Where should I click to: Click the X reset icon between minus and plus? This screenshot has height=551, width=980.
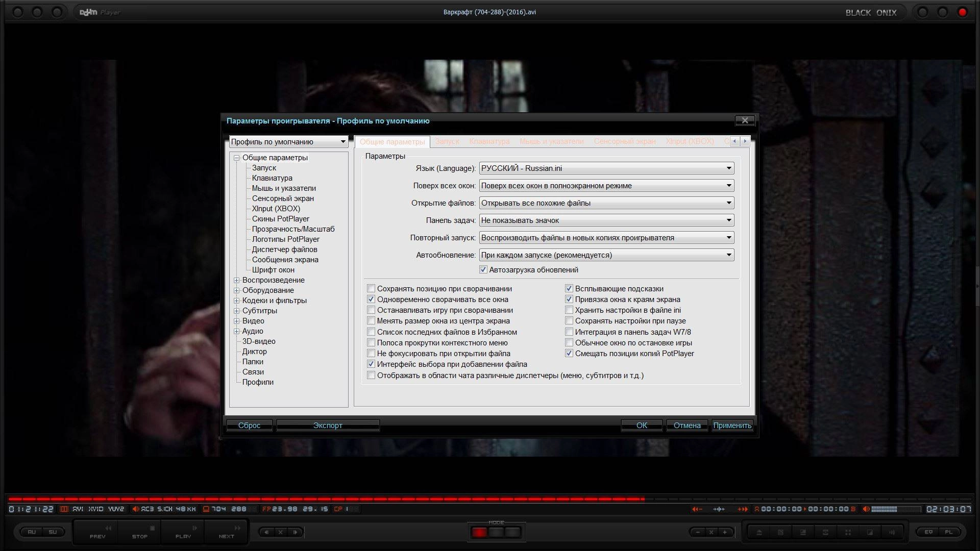click(711, 532)
